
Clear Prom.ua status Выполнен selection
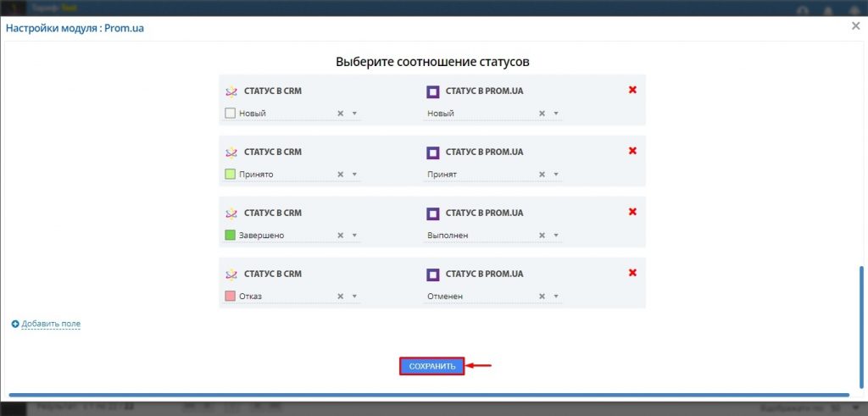[542, 235]
